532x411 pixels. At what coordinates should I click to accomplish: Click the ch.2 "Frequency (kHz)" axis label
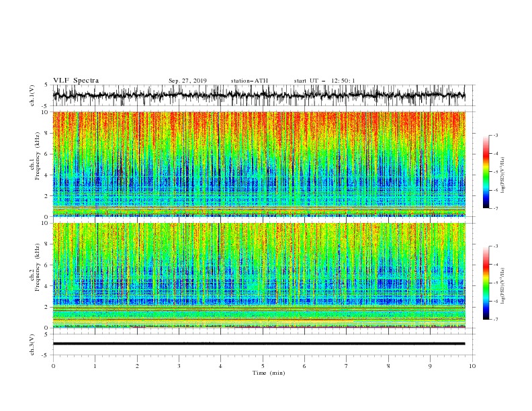pos(38,268)
